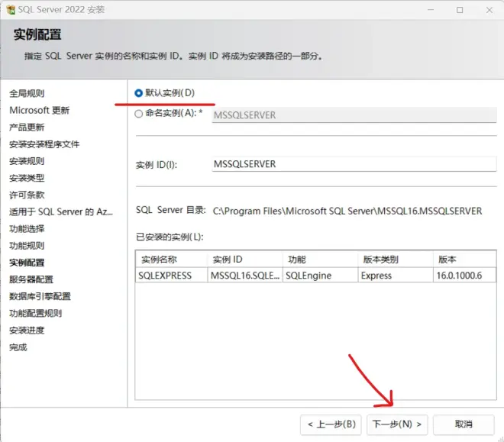The height and width of the screenshot is (442, 504).
Task: Click the MSSQL16.SQLE... instance ID cell
Action: click(245, 276)
